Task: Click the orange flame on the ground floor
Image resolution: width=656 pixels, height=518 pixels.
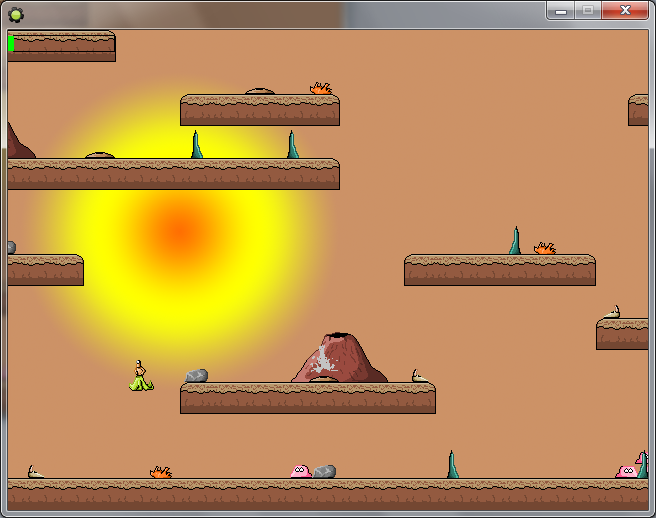Action: coord(160,471)
